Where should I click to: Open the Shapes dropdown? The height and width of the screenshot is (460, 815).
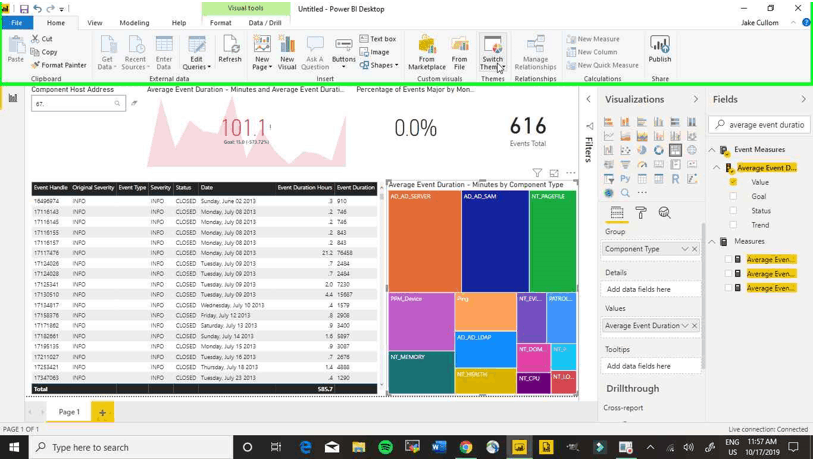[x=379, y=65]
